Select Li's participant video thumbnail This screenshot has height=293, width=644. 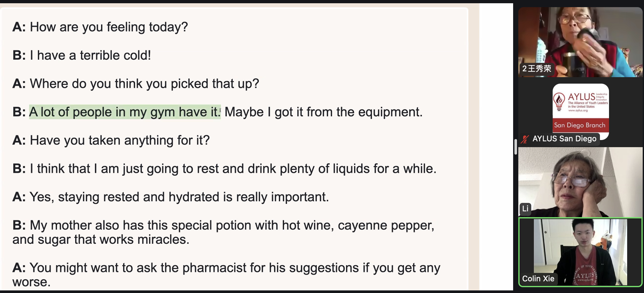coord(580,182)
